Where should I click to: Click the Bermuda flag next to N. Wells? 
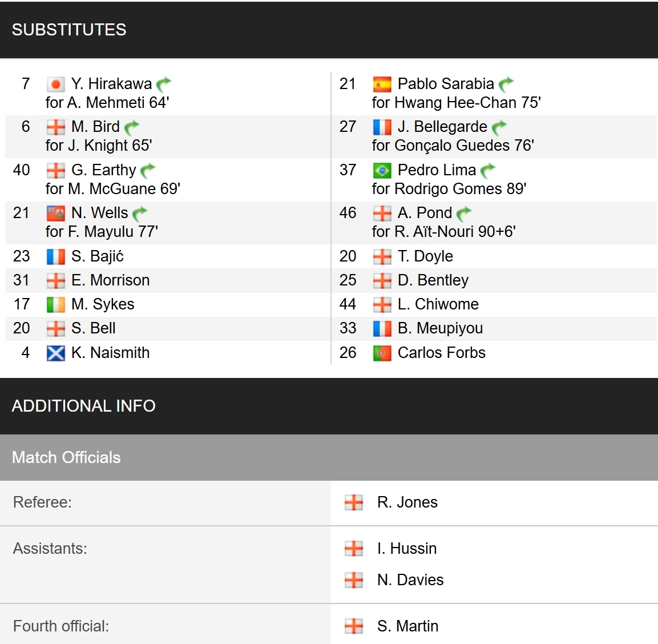[55, 214]
